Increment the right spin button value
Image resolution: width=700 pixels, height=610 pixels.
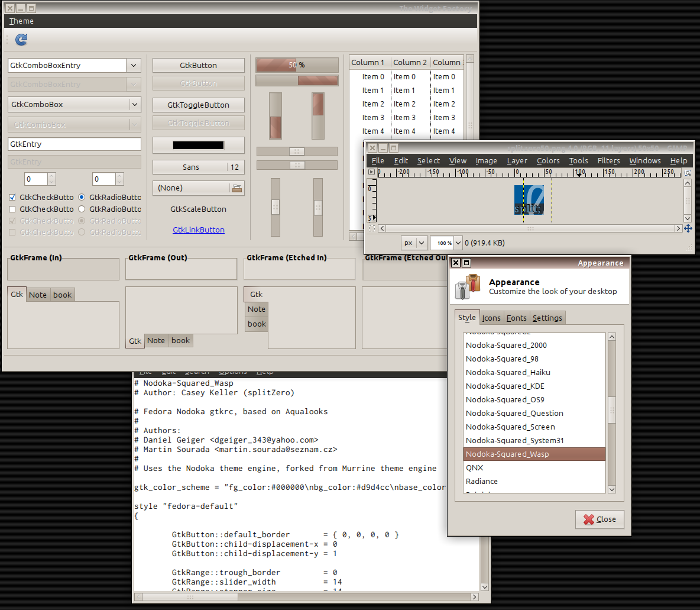coord(119,176)
